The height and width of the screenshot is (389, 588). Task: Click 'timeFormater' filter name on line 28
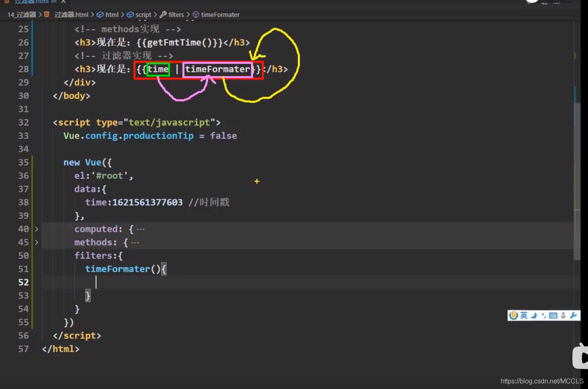pos(218,69)
